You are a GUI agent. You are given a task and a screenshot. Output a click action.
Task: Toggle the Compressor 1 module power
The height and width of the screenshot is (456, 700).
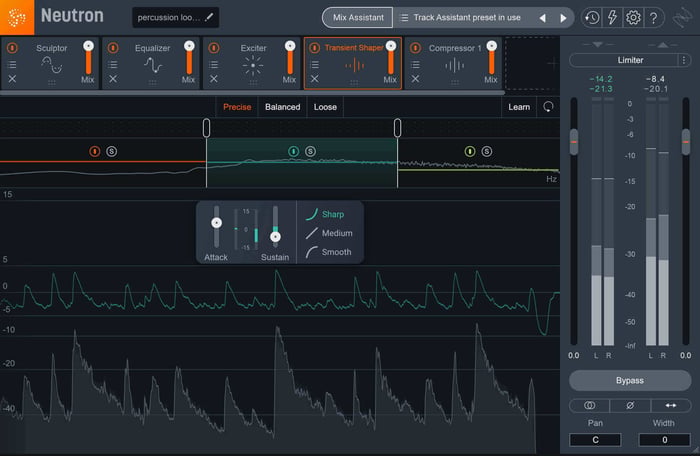click(x=415, y=48)
